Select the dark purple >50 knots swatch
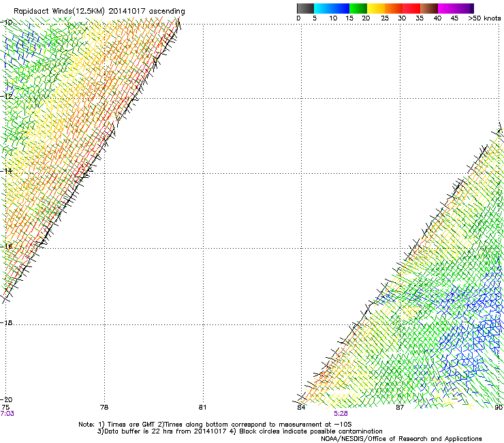 (x=472, y=8)
